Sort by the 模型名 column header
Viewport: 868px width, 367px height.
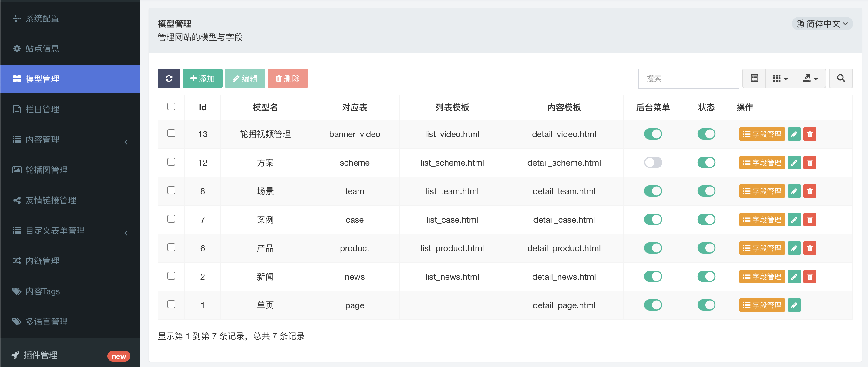(265, 107)
